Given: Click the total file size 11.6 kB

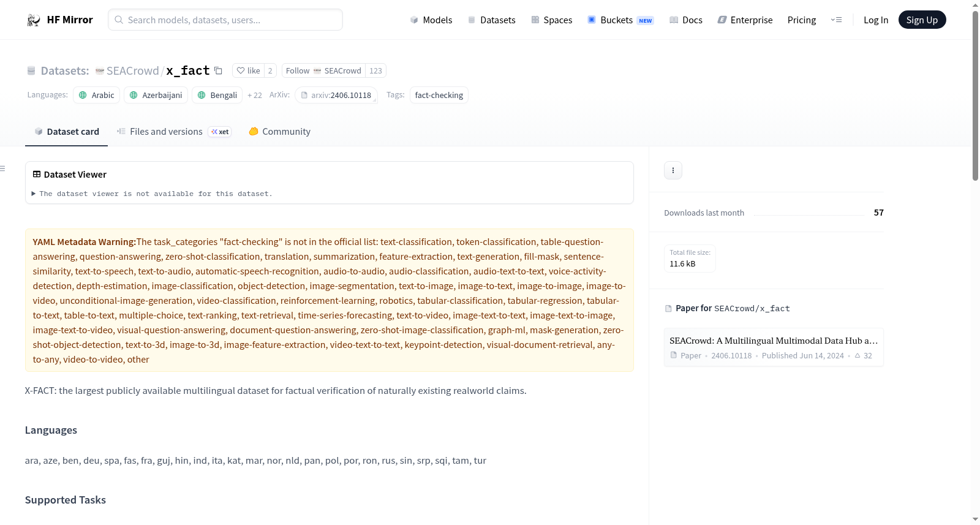Looking at the screenshot, I should click(682, 264).
